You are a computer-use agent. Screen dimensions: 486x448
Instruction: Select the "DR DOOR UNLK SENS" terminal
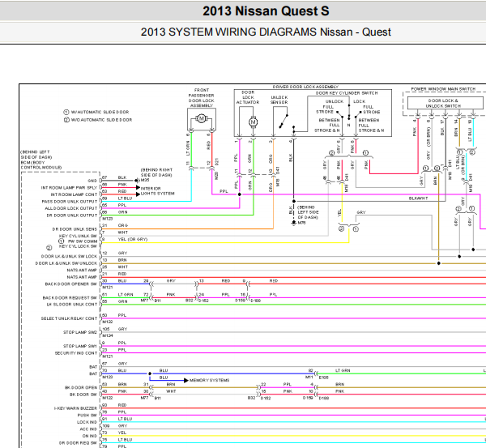[75, 229]
